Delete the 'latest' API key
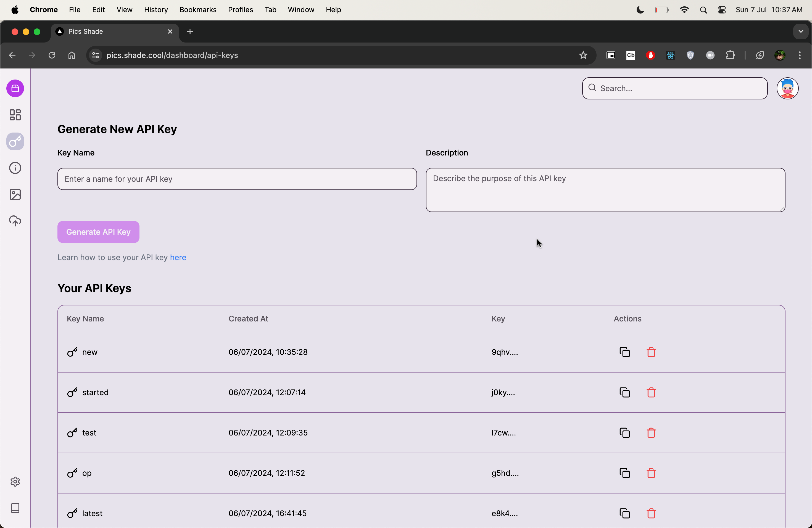Screen dimensions: 812x528 (651, 513)
